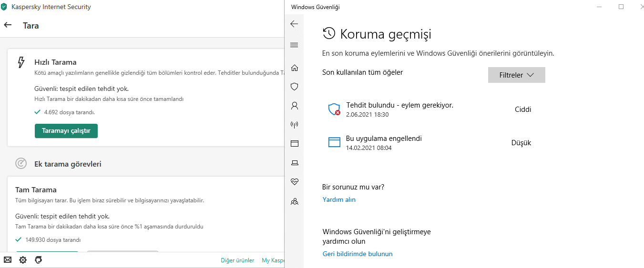Expand Tehdit bulundu - eylem gerekiyor entry
This screenshot has height=268, width=644.
tap(429, 109)
